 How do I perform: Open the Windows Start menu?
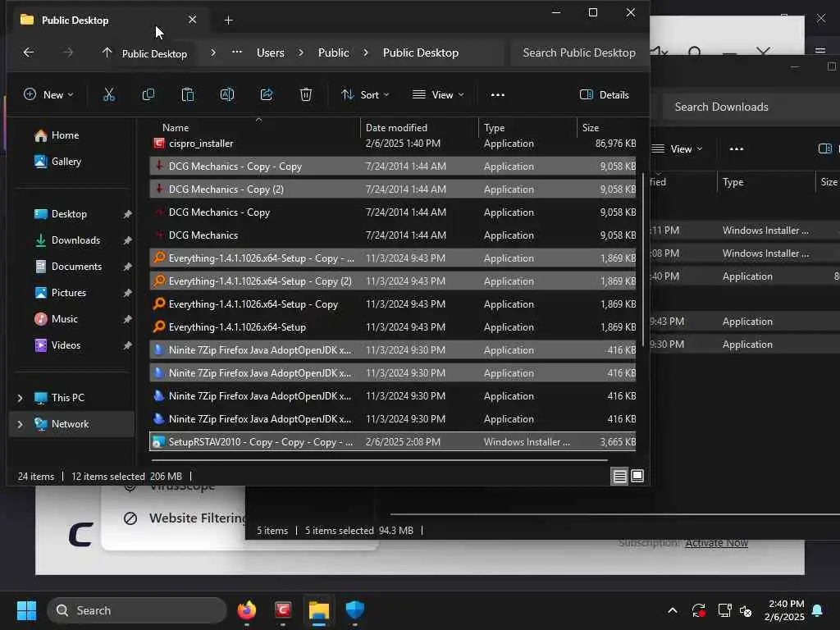tap(26, 610)
